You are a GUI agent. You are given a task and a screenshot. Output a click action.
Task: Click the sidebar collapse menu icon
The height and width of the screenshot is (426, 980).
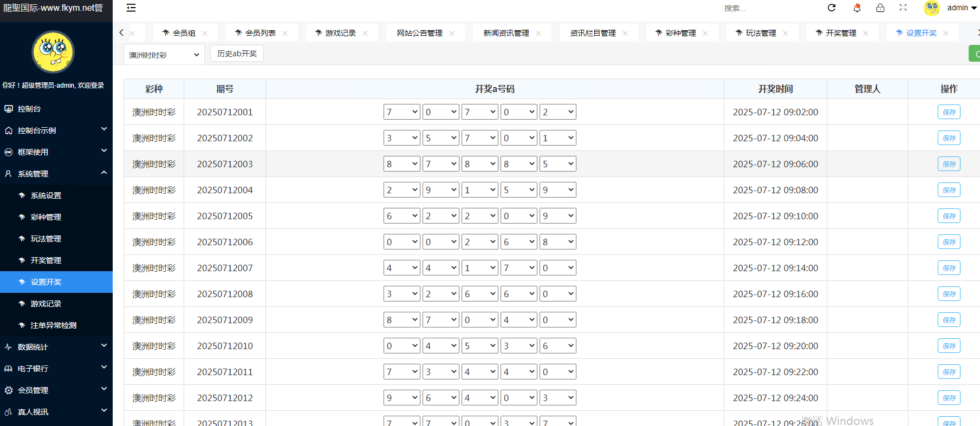click(131, 8)
